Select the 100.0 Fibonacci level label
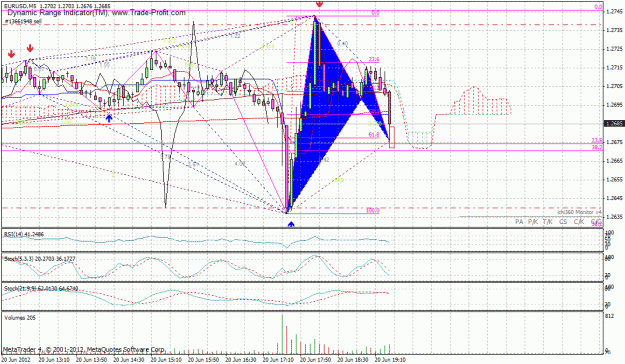 (372, 211)
